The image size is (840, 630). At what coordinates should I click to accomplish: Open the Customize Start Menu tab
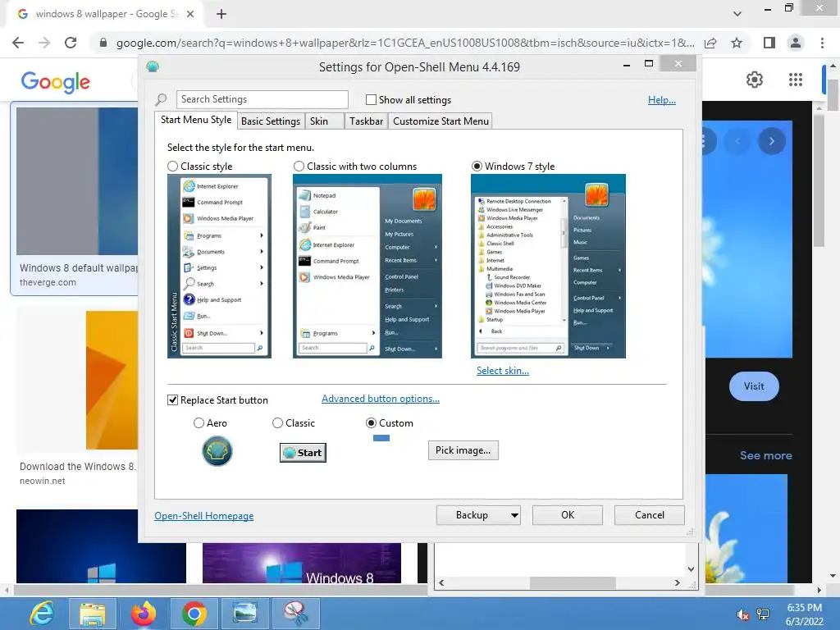click(441, 121)
